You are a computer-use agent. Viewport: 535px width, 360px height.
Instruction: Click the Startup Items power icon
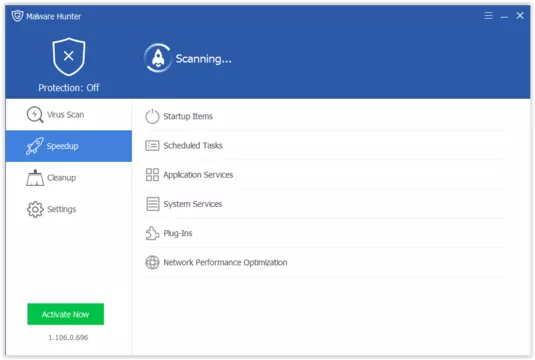(x=152, y=116)
